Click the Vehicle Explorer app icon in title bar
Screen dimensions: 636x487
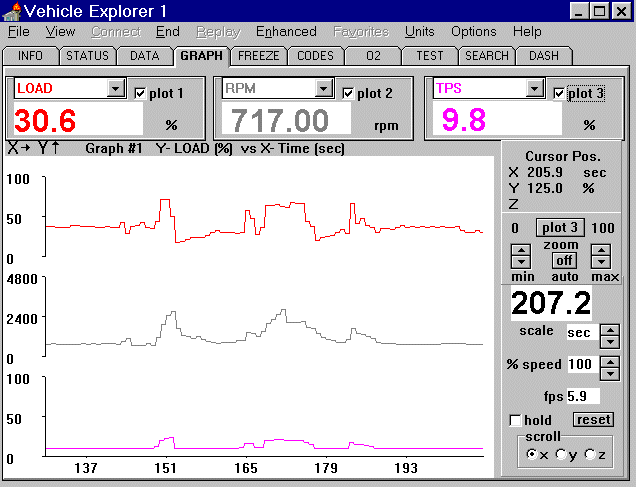tap(11, 11)
